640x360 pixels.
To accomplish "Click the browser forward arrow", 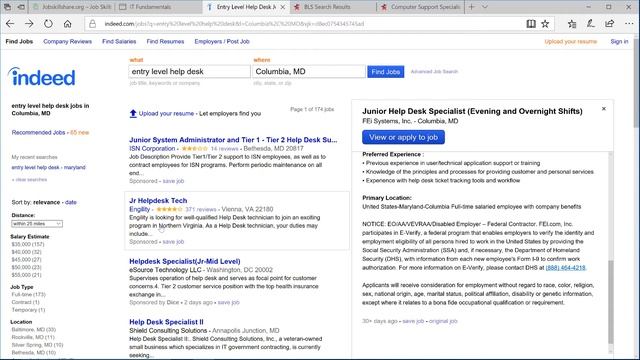I will pyautogui.click(x=29, y=24).
